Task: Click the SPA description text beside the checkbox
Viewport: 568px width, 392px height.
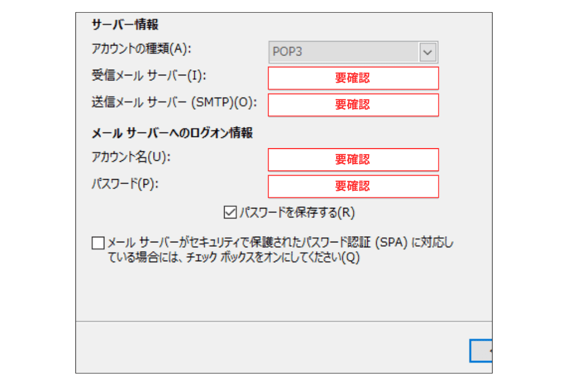Action: click(x=280, y=251)
